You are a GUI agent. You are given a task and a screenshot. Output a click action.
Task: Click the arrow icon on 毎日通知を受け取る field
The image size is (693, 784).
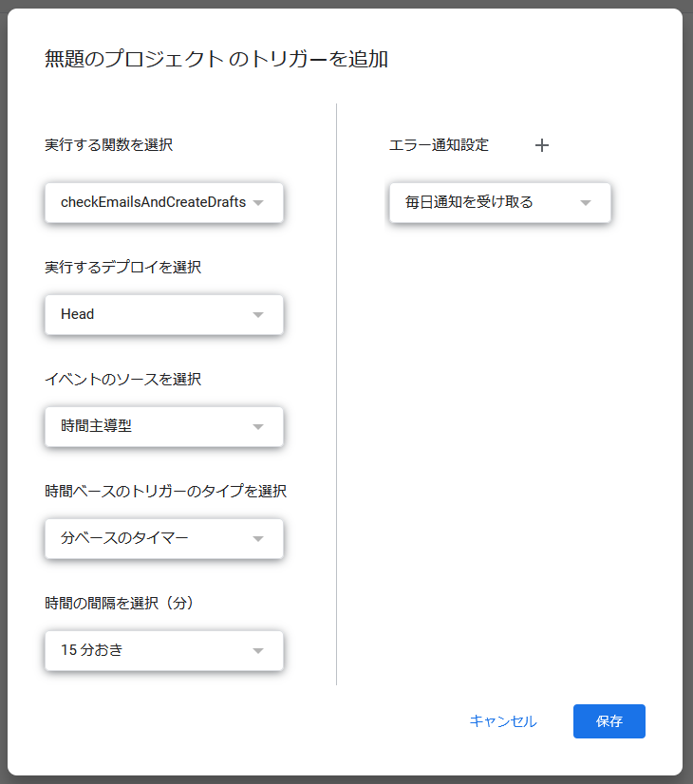pos(586,203)
